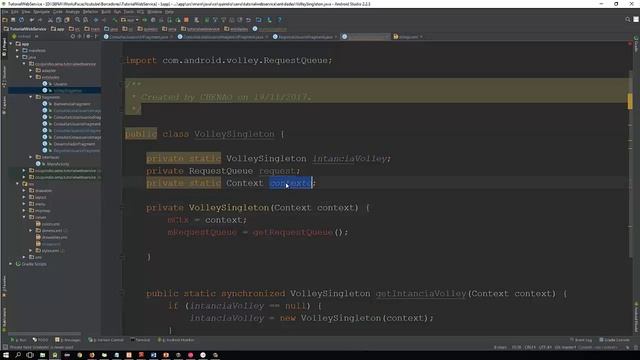Open the Gradle Console
640x360 pixels.
pyautogui.click(x=615, y=340)
